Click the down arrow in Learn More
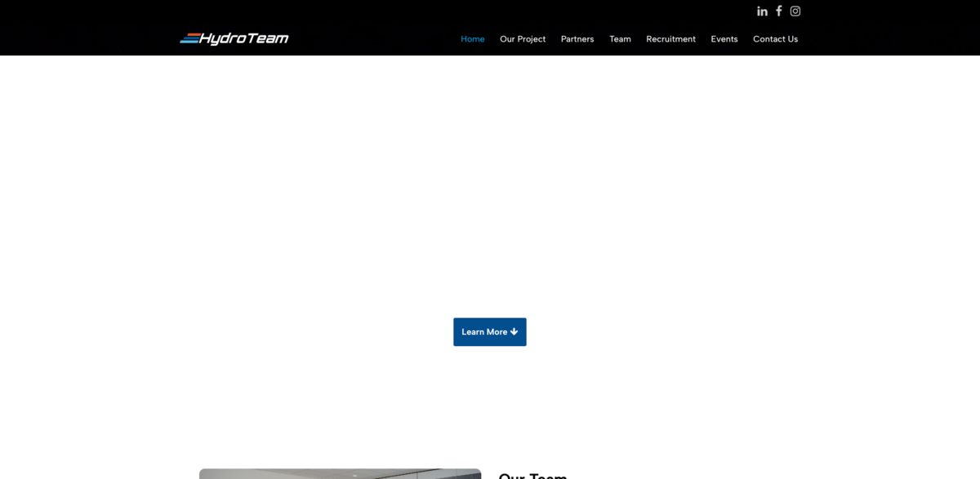 (x=514, y=332)
